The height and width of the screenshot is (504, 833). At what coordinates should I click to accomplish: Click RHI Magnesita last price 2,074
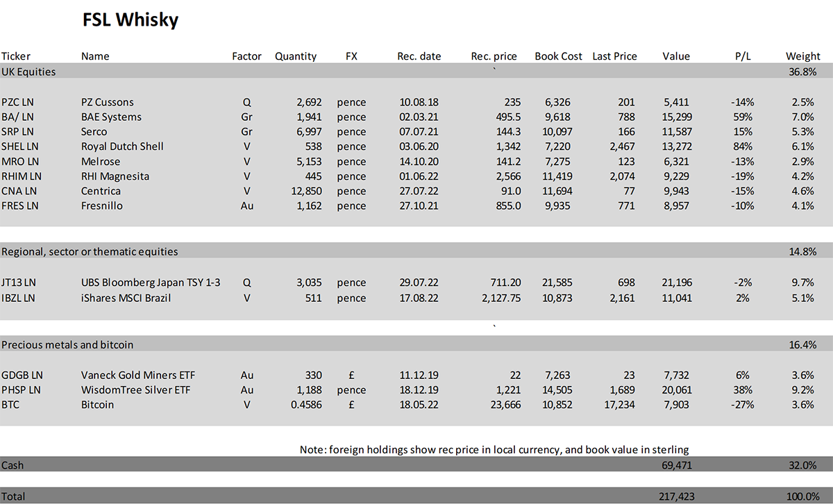click(x=621, y=176)
